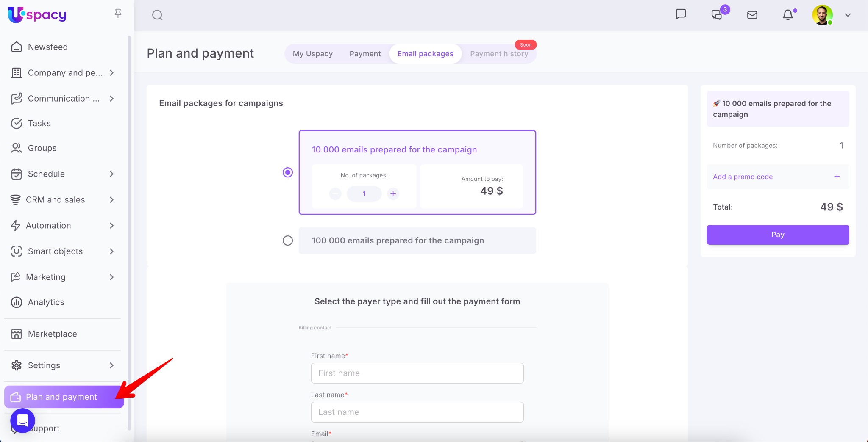Select the 10 000 emails package radio

(288, 172)
